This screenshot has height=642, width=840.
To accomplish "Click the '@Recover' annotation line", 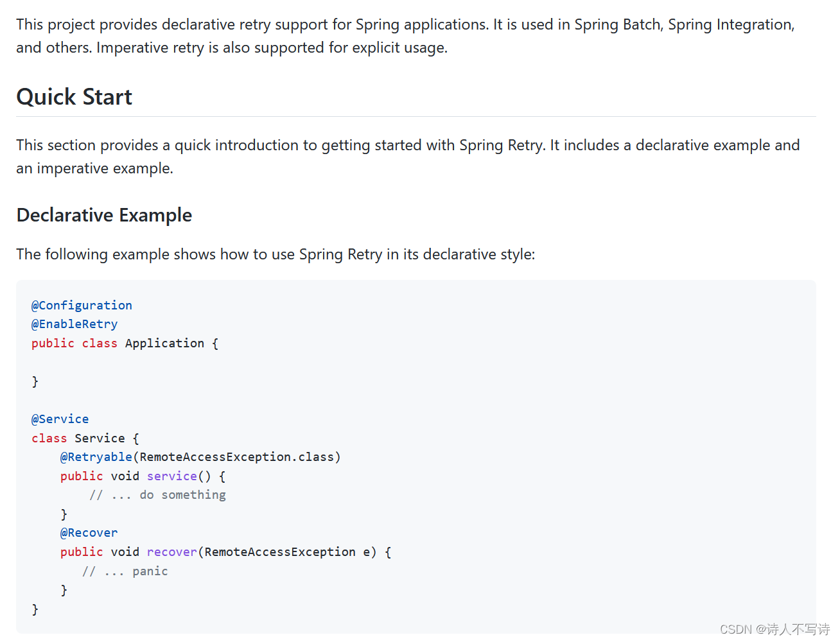I will point(89,533).
